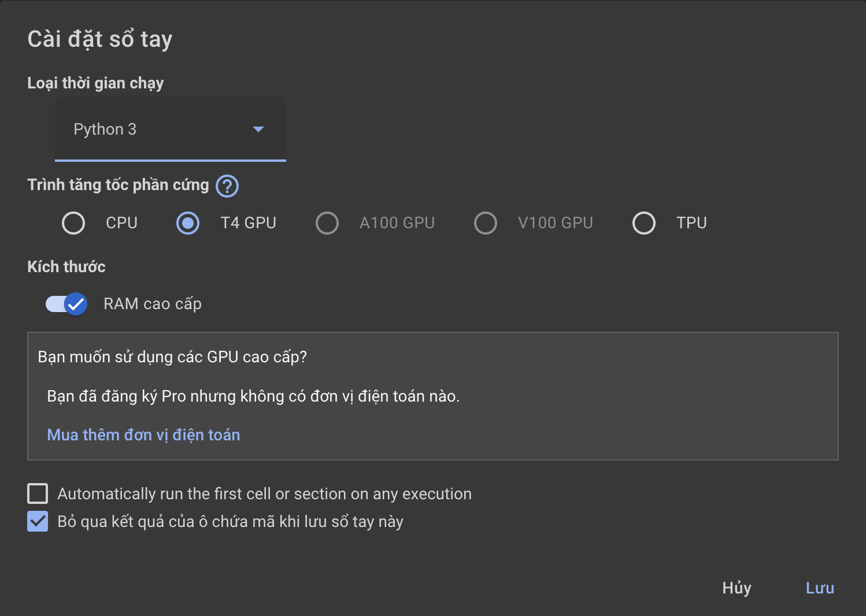
Task: Click 'Bỏ qua kết quả' checkbox label text
Action: [x=230, y=522]
